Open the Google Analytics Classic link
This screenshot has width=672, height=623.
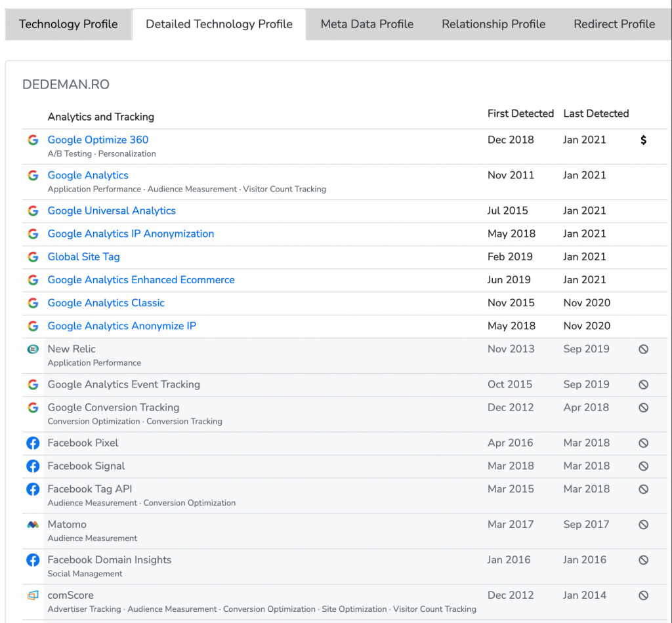coord(106,303)
